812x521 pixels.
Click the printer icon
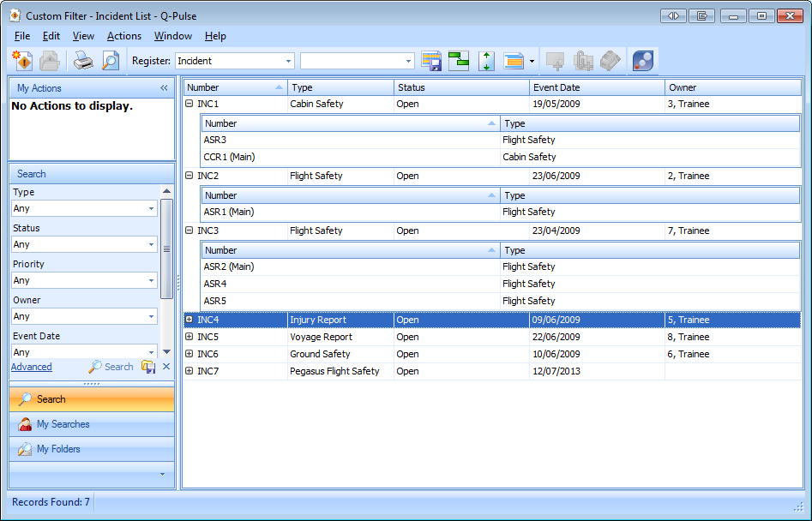83,61
